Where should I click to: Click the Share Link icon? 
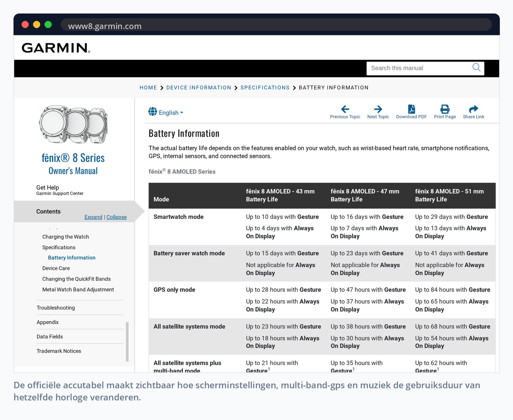pyautogui.click(x=474, y=109)
